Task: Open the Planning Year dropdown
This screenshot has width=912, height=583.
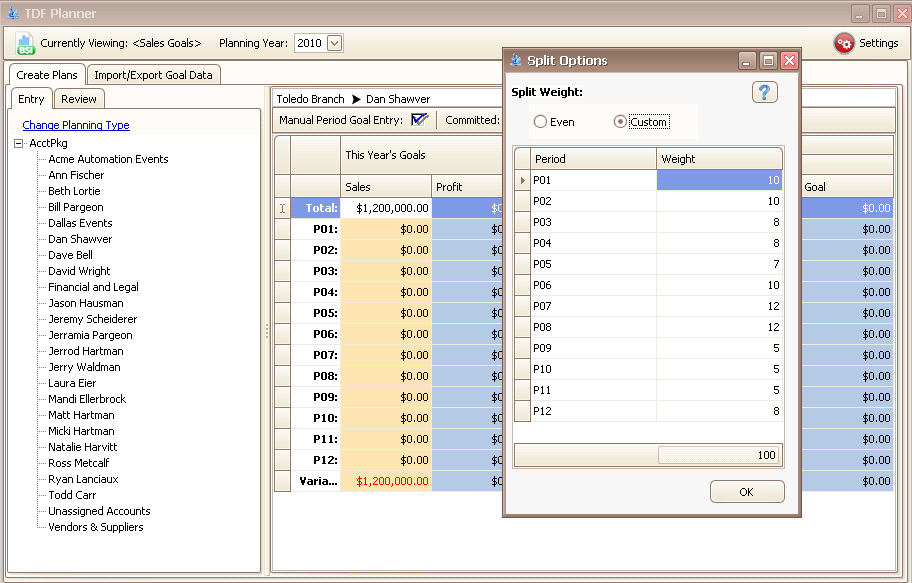Action: pos(334,43)
